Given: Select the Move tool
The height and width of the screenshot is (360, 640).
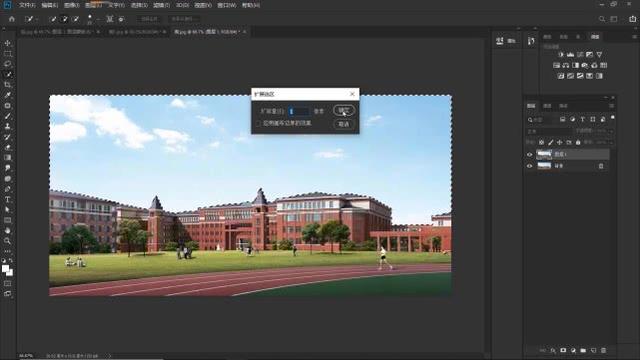Looking at the screenshot, I should 7,43.
